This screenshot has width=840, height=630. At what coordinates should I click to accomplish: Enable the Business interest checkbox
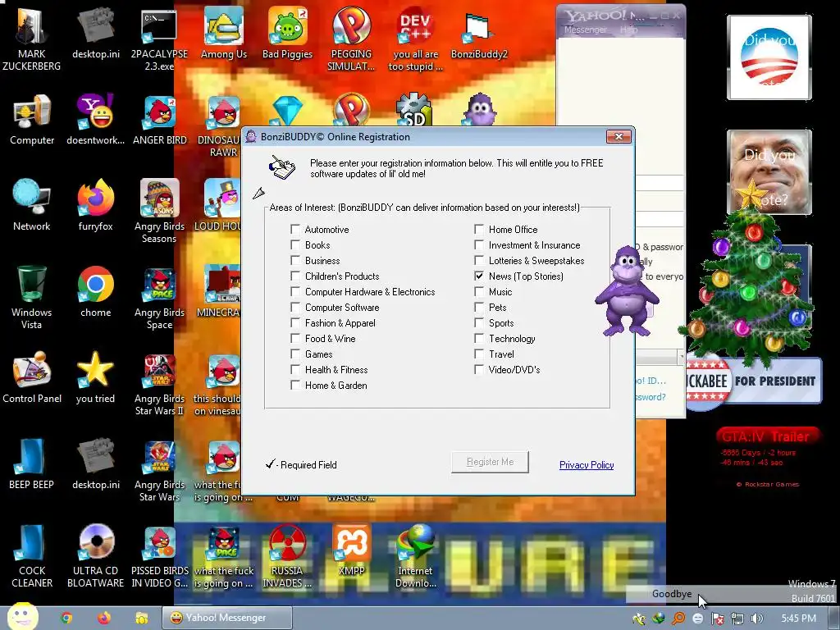pyautogui.click(x=295, y=260)
